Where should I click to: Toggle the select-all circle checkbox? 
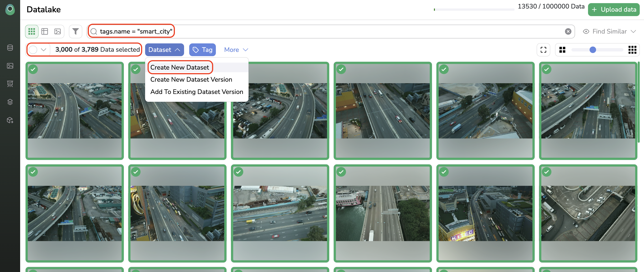[33, 50]
